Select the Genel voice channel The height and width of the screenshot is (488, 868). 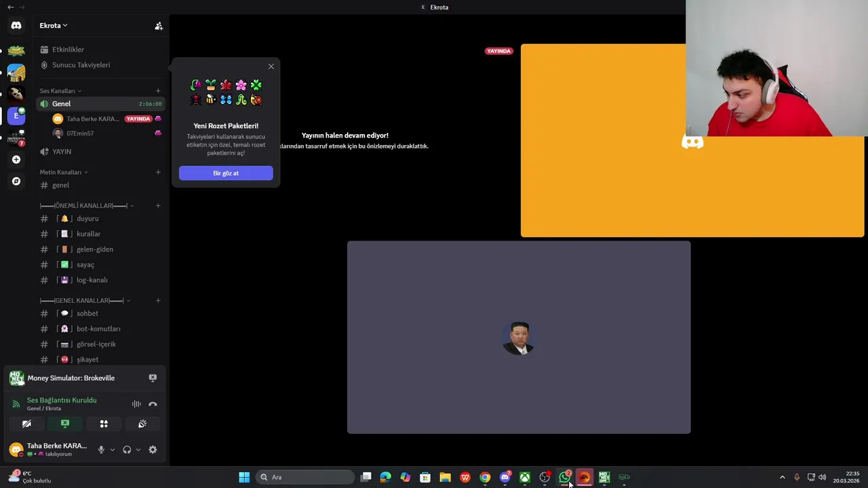[x=100, y=104]
